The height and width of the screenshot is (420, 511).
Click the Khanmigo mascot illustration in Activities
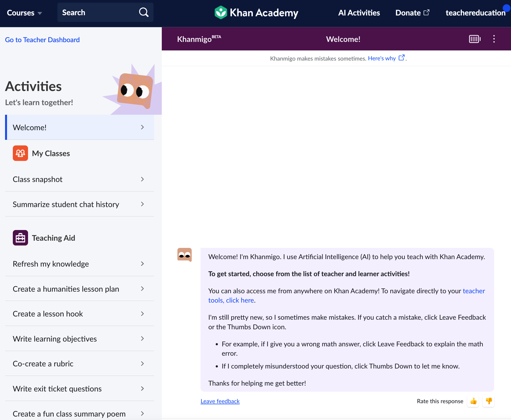(x=135, y=91)
